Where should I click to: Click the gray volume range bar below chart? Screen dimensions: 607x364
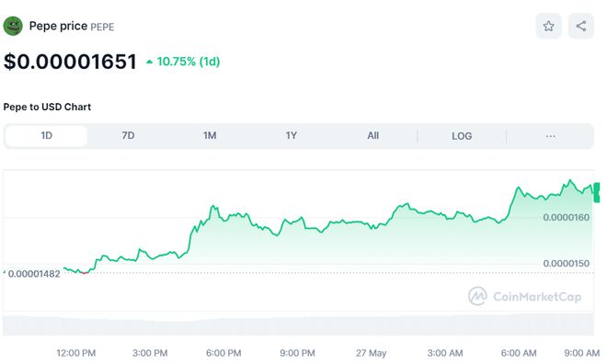pyautogui.click(x=299, y=324)
